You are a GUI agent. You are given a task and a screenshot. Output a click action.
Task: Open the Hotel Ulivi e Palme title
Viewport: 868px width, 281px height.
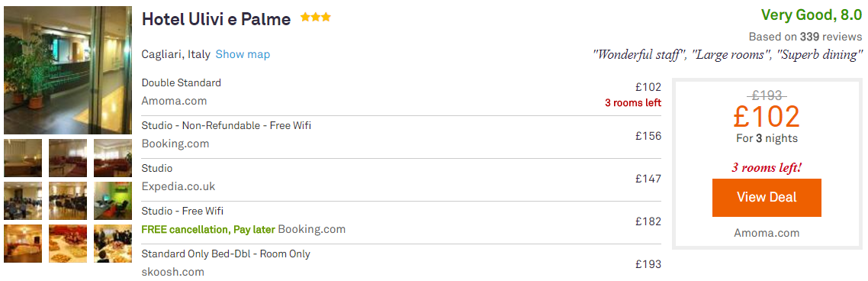point(216,19)
